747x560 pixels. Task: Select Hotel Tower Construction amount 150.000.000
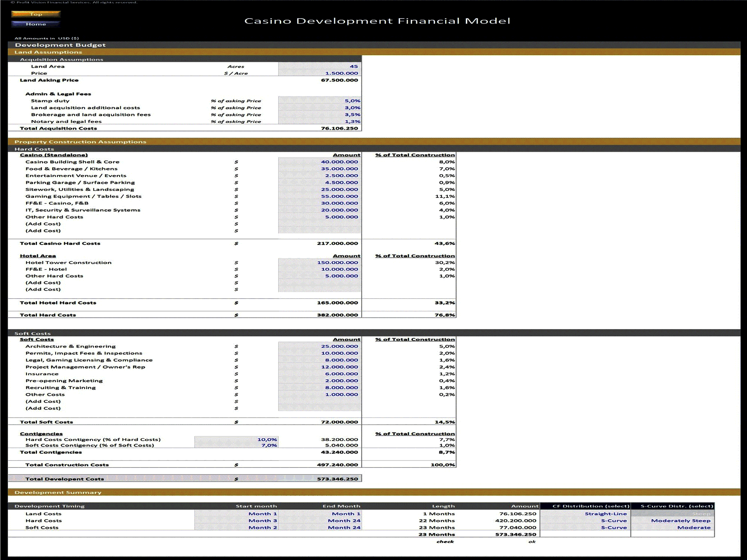319,262
